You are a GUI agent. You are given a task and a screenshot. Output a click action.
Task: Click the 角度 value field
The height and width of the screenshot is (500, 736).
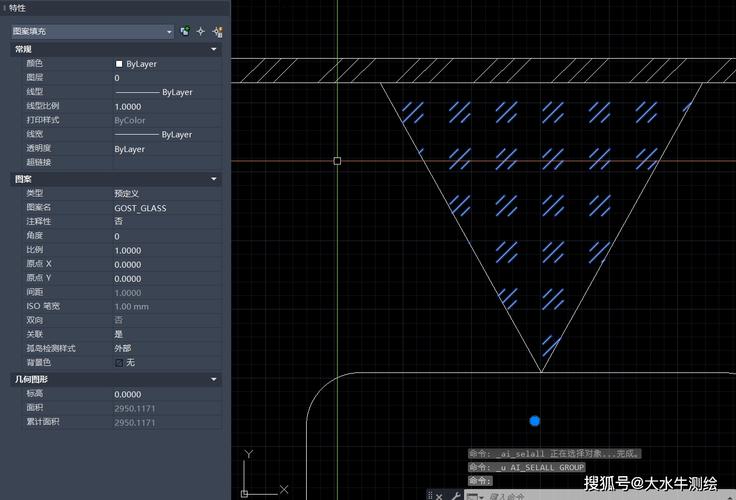tap(118, 236)
